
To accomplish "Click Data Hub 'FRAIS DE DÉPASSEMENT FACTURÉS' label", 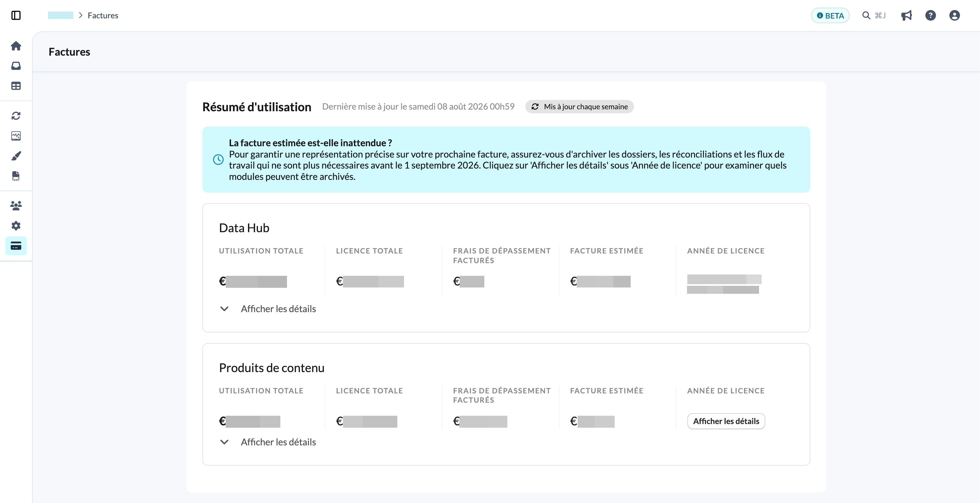I will [502, 256].
